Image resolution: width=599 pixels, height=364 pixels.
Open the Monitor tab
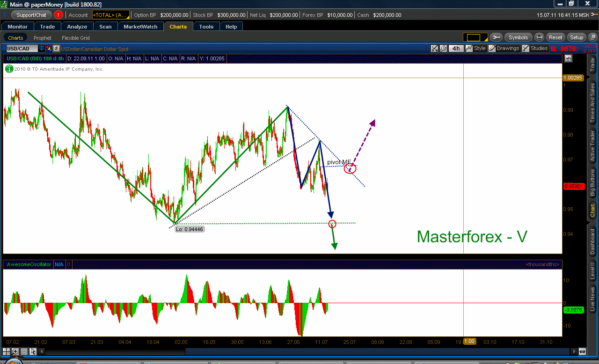point(18,27)
